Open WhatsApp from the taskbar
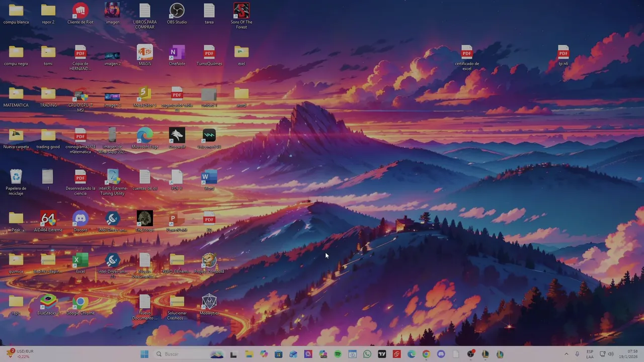Image resolution: width=644 pixels, height=362 pixels. coord(367,354)
